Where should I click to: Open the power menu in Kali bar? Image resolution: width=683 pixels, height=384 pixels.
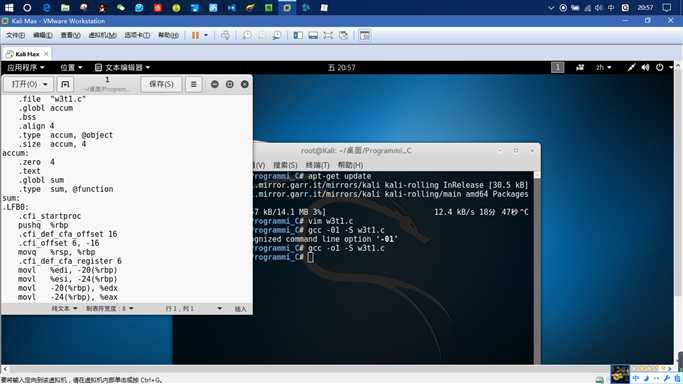coord(659,67)
